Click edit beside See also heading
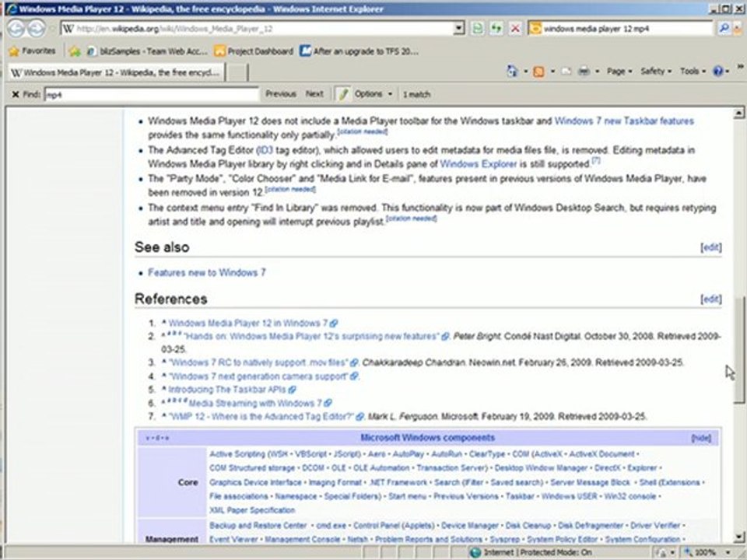 [x=710, y=247]
